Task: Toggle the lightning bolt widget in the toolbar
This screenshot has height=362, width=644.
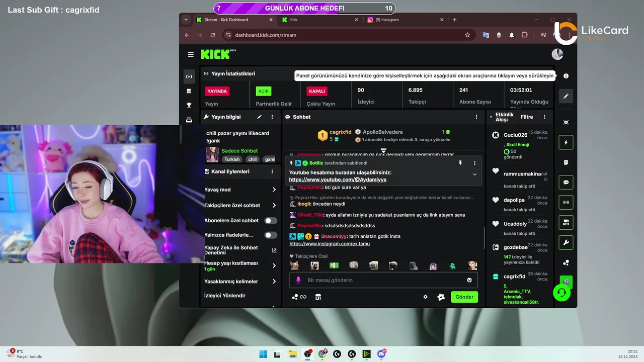Action: [566, 142]
